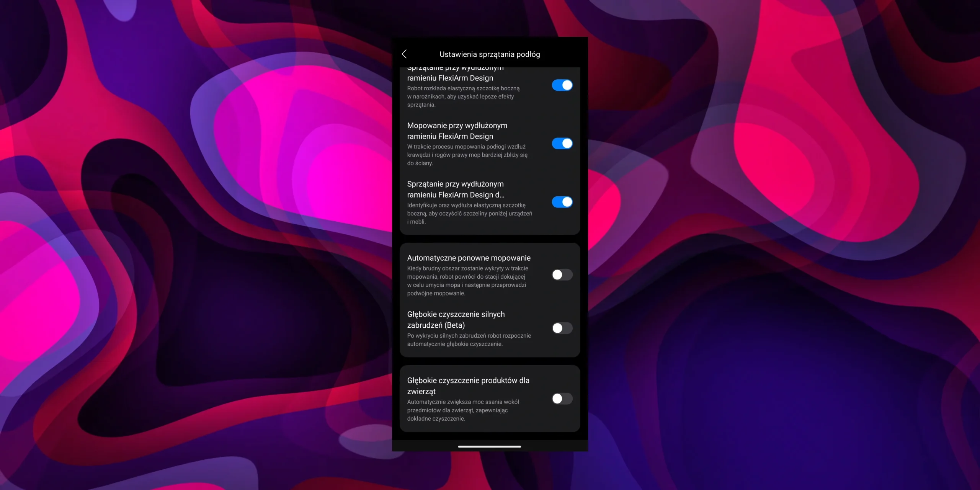Enable 'Głębokie czyszczenie silnych zabrudzeń (Beta)' toggle
The image size is (980, 490).
click(562, 328)
